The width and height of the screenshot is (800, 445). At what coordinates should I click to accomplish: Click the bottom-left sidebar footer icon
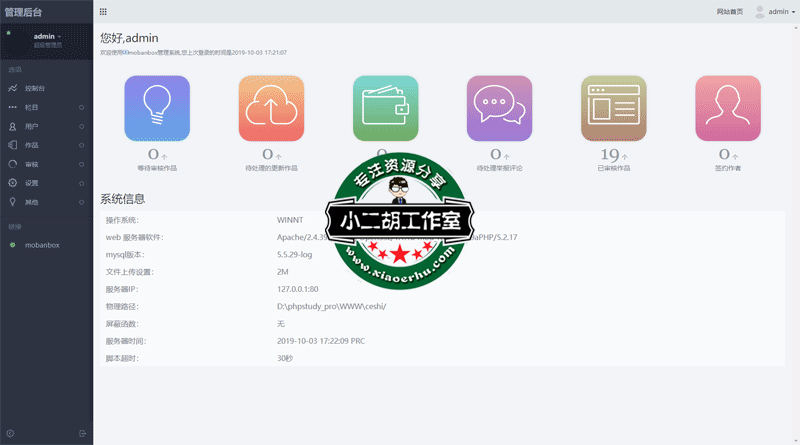(11, 432)
